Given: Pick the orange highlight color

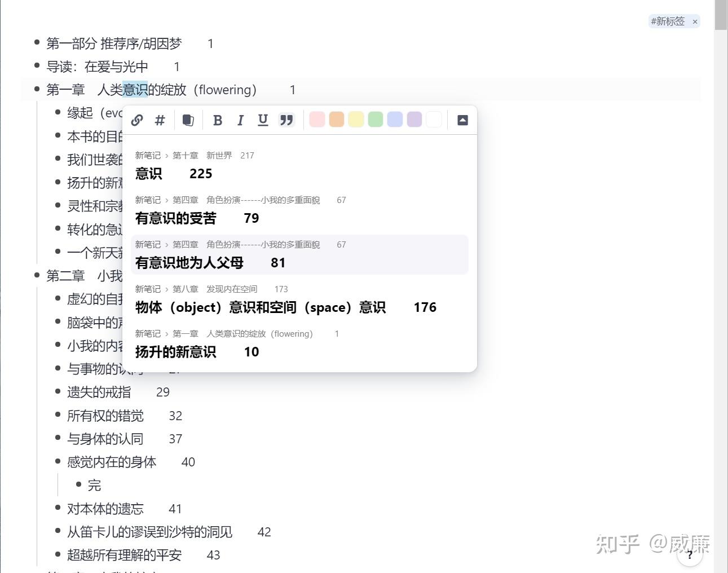Looking at the screenshot, I should (337, 120).
